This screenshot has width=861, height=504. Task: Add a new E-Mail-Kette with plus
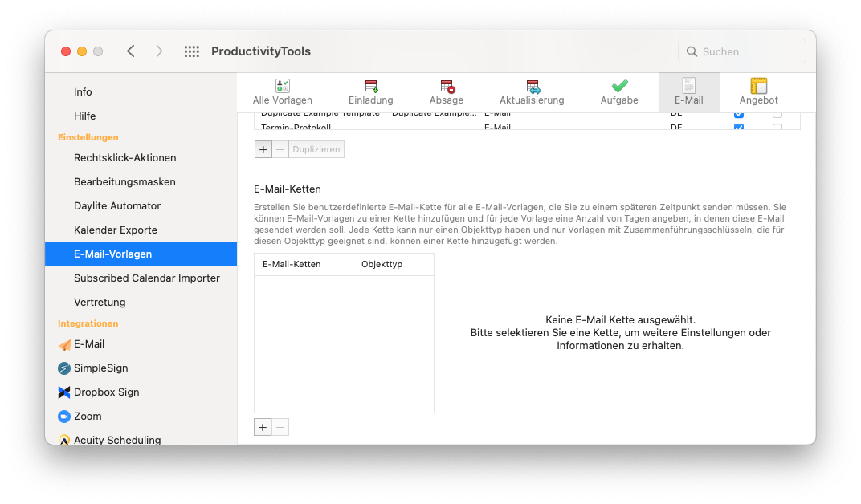coord(263,427)
